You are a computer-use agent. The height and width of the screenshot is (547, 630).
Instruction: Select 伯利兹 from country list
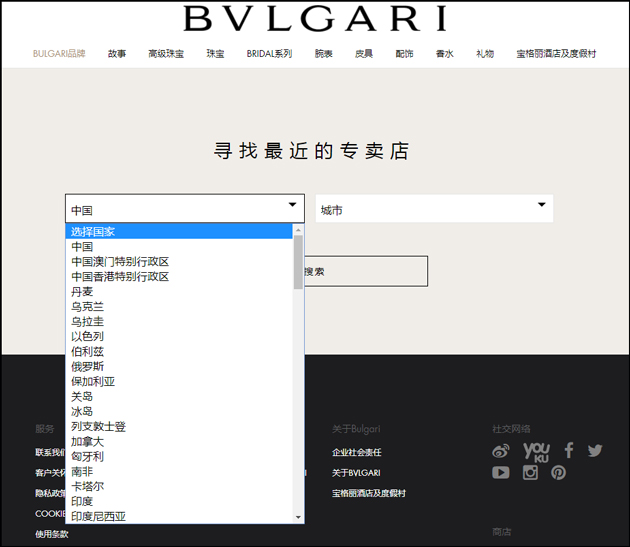[179, 352]
